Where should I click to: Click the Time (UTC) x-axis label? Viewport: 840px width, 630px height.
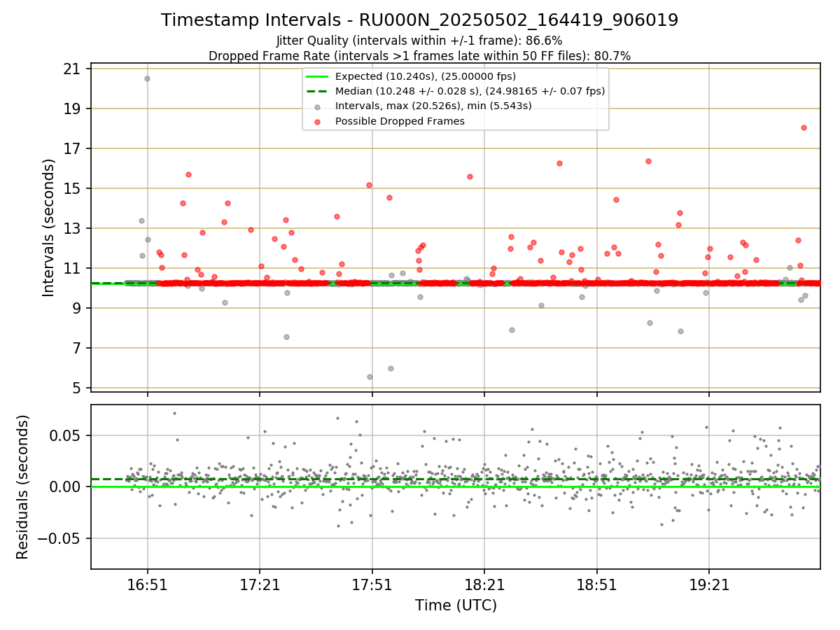coord(456,605)
